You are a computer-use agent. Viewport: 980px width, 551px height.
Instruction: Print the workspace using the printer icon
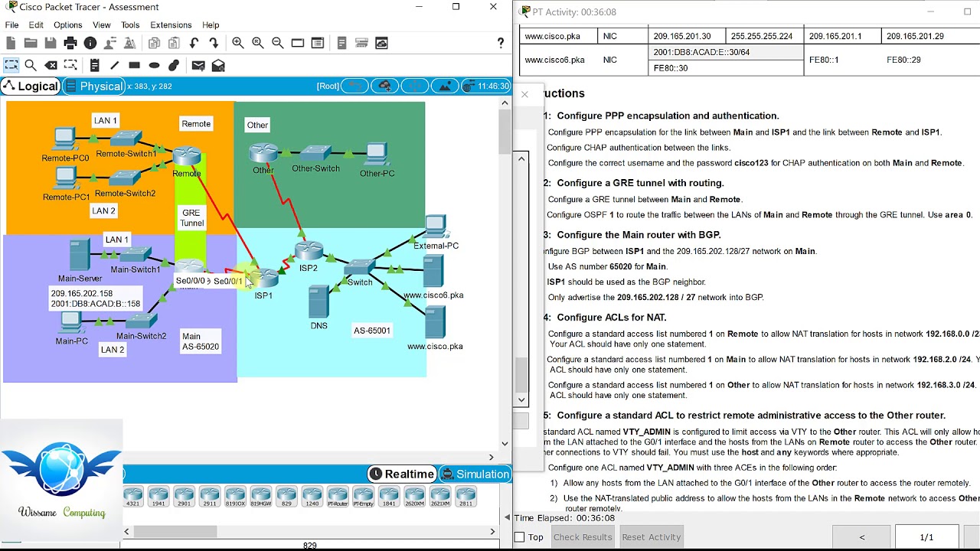[70, 43]
